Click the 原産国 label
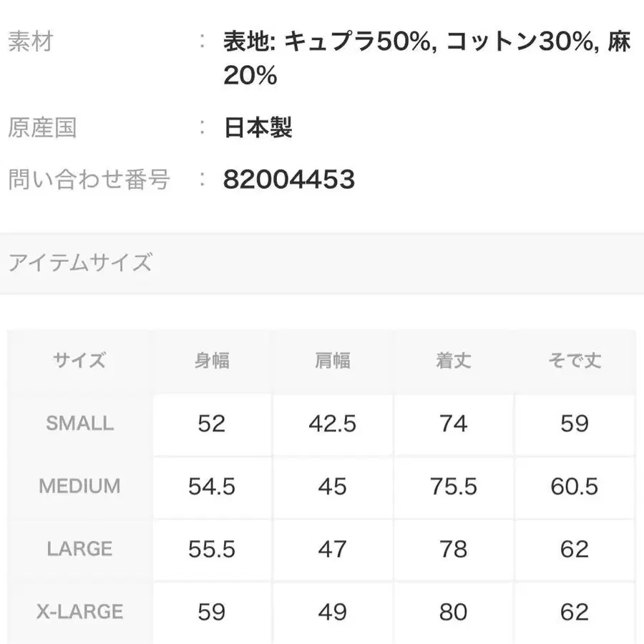Screen dimensions: 644x644 point(42,127)
